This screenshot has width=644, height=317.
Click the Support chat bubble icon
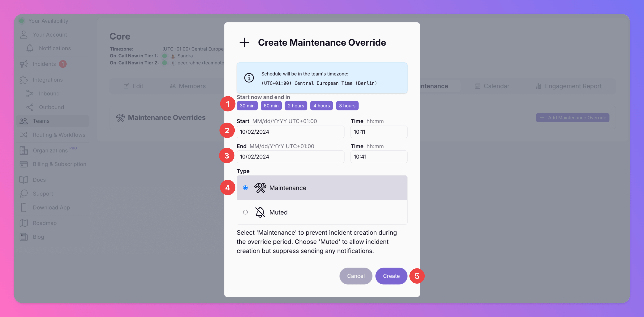click(24, 194)
